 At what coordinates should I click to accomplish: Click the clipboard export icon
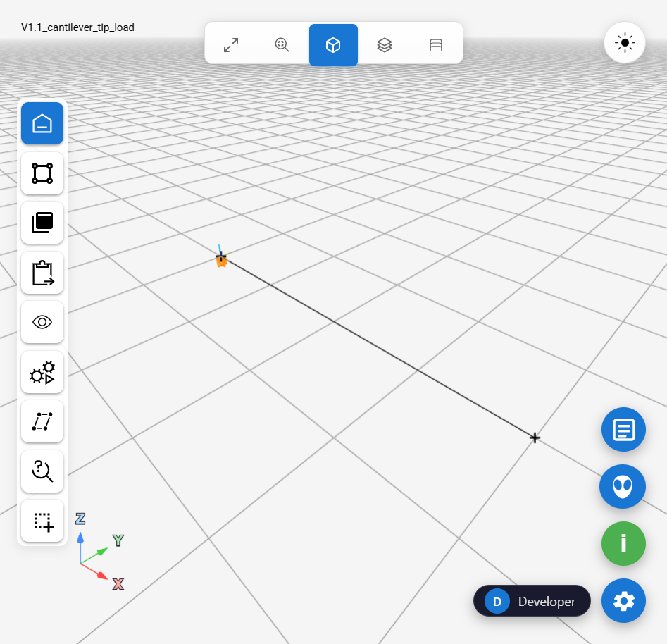click(42, 273)
